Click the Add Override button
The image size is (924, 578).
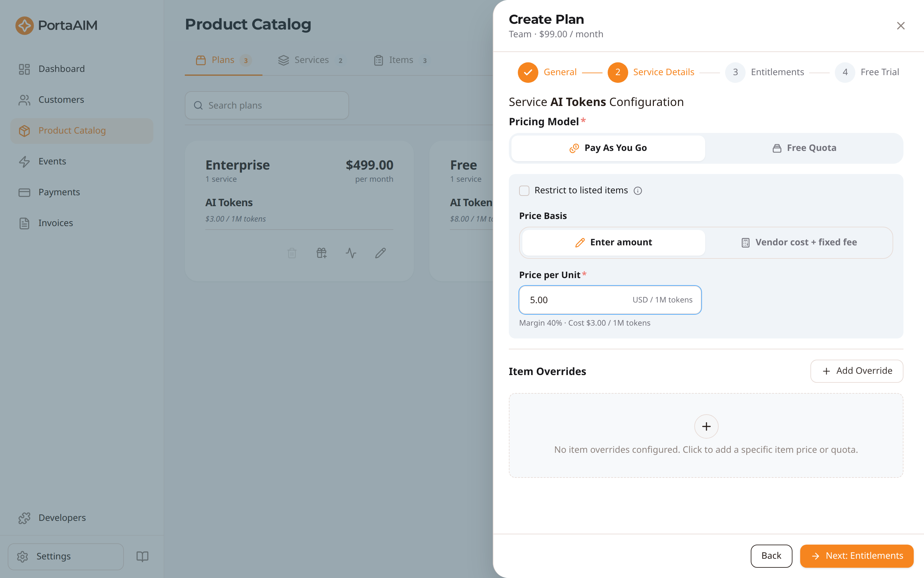[856, 371]
